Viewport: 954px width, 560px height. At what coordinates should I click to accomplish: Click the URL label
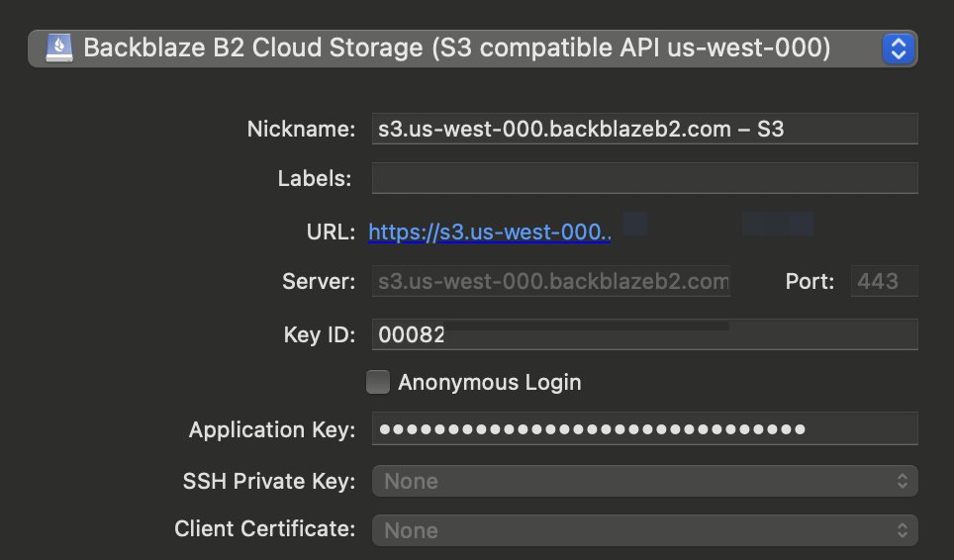331,232
